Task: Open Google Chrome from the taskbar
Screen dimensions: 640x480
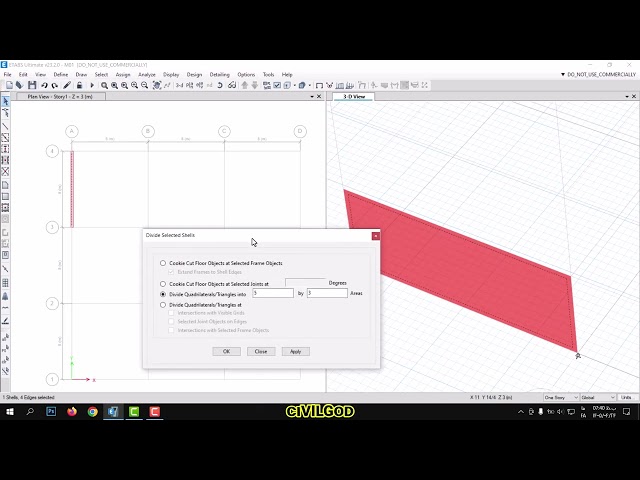Action: click(93, 411)
